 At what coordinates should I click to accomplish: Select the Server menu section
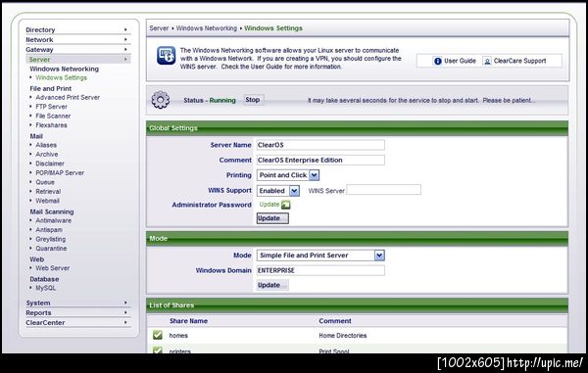tap(78, 59)
